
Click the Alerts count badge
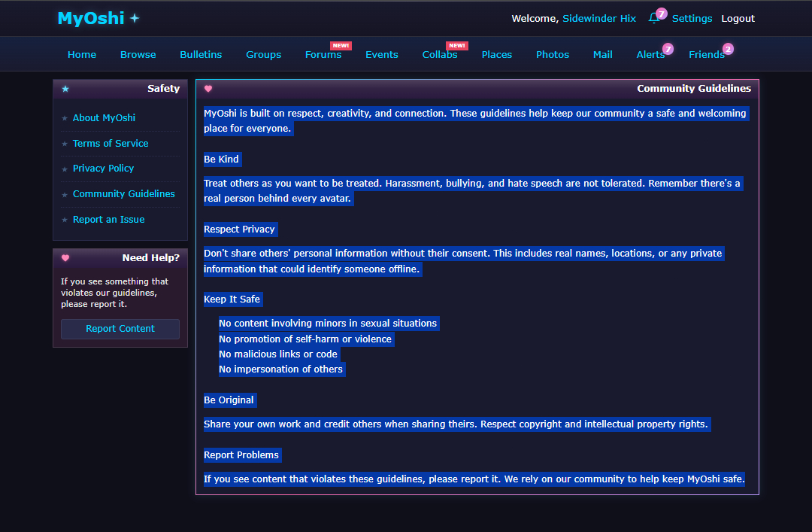(668, 49)
